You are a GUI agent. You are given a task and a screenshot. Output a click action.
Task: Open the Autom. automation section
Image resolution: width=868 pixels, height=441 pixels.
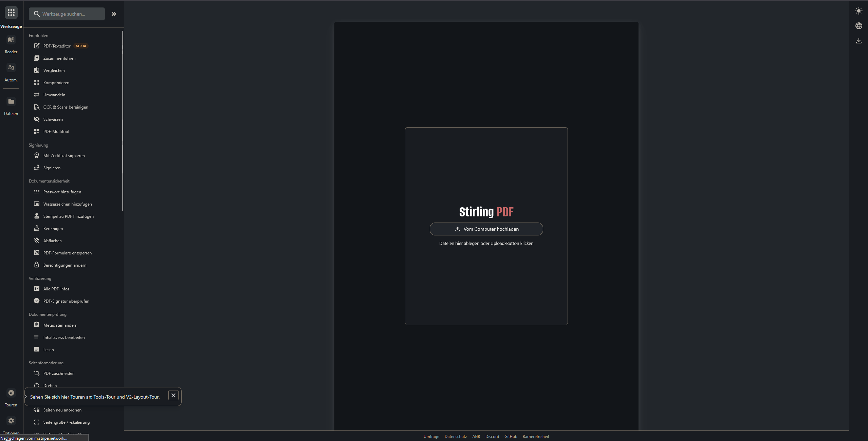(11, 68)
